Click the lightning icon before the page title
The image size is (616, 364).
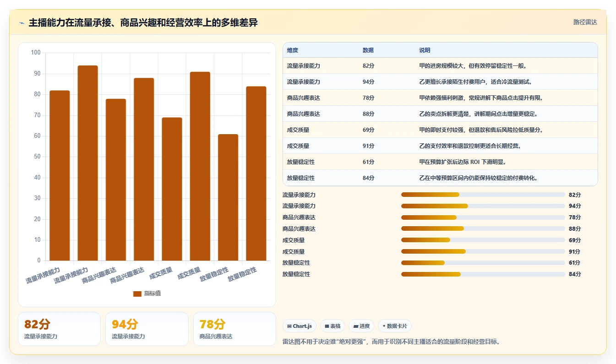coord(22,22)
